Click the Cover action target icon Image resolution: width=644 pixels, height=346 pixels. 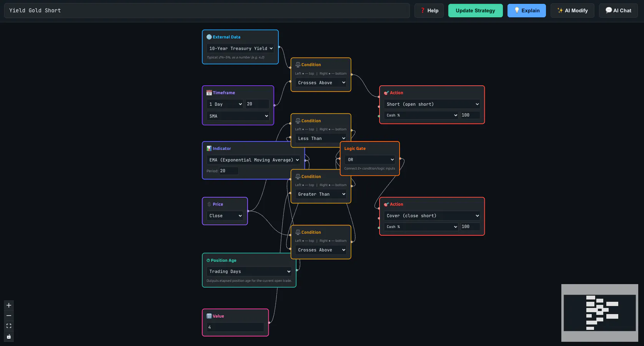click(x=386, y=204)
